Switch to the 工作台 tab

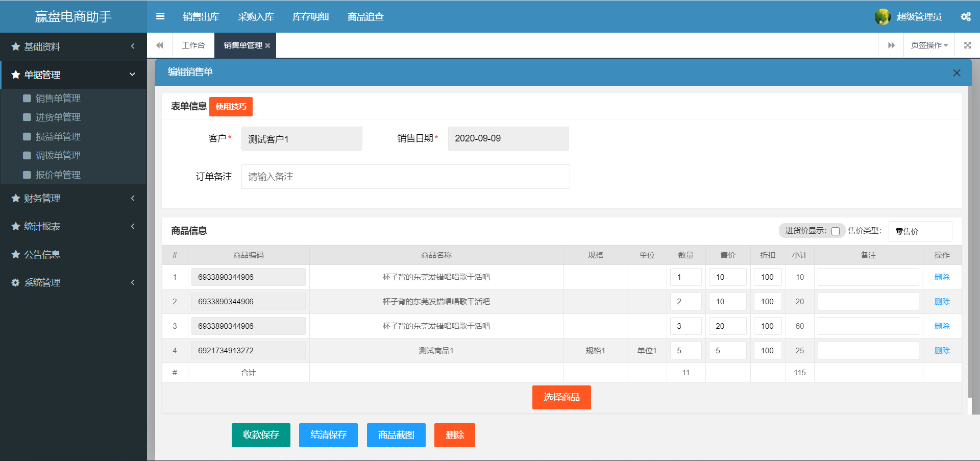click(193, 45)
